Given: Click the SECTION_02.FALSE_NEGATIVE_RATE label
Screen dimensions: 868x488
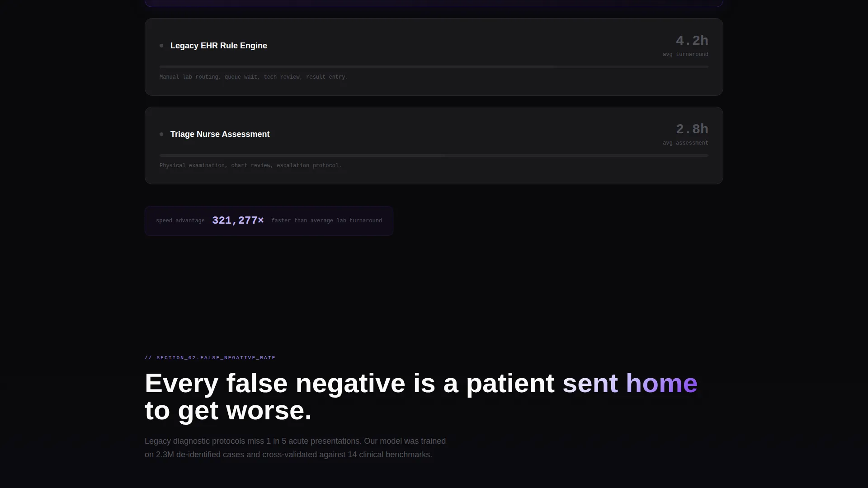Looking at the screenshot, I should [210, 357].
